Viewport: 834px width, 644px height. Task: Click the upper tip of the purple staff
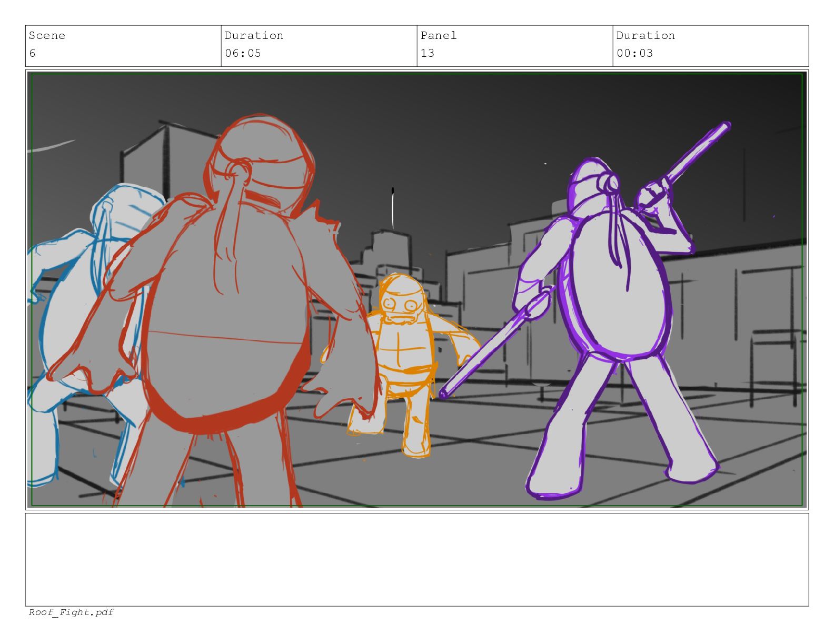tap(726, 126)
